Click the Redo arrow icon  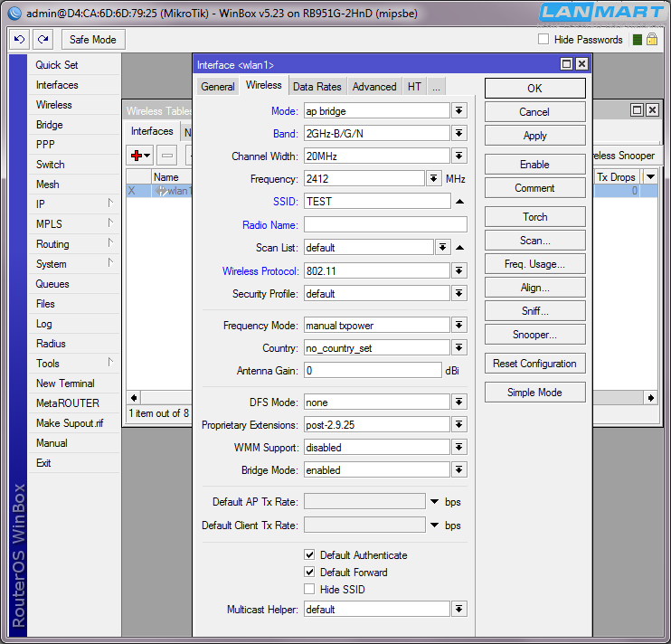point(43,40)
